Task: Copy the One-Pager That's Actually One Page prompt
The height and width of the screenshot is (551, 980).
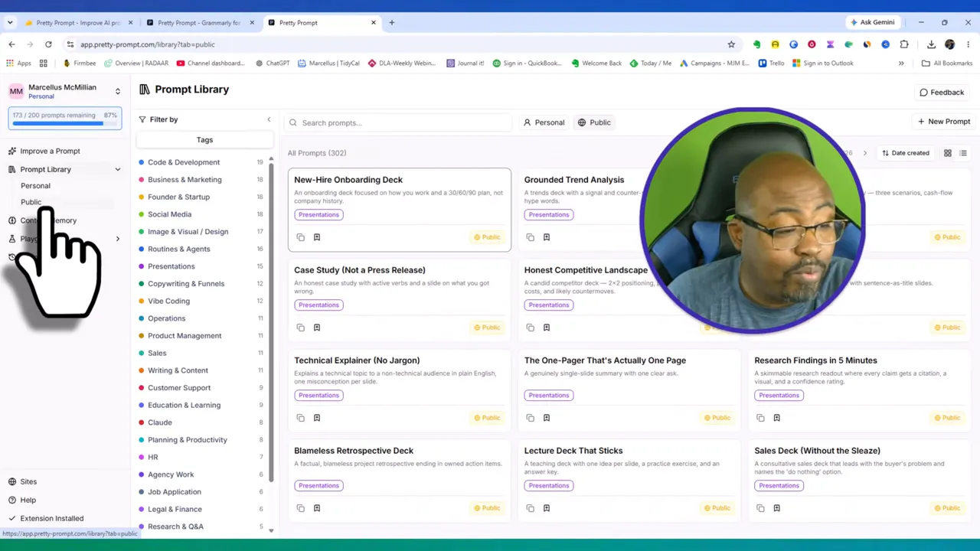Action: [530, 418]
